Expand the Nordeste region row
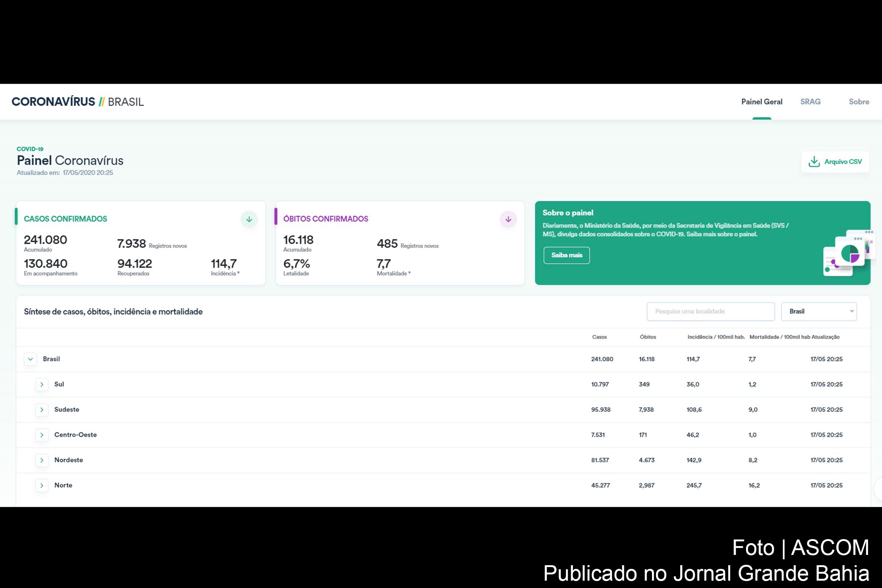 [x=42, y=460]
